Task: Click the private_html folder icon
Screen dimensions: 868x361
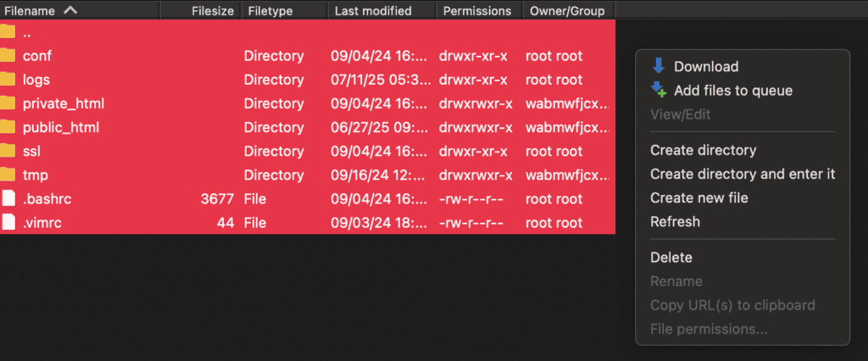Action: click(x=7, y=103)
